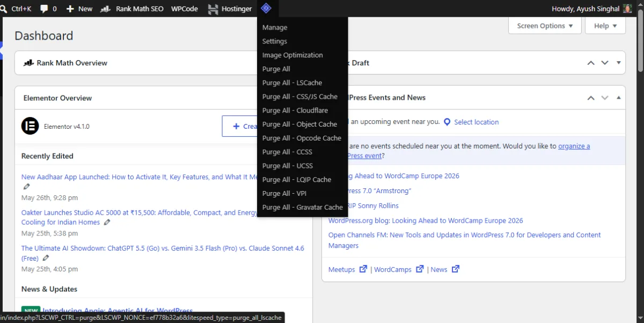The width and height of the screenshot is (644, 323).
Task: Choose Purge All - LSCache
Action: pyautogui.click(x=292, y=83)
